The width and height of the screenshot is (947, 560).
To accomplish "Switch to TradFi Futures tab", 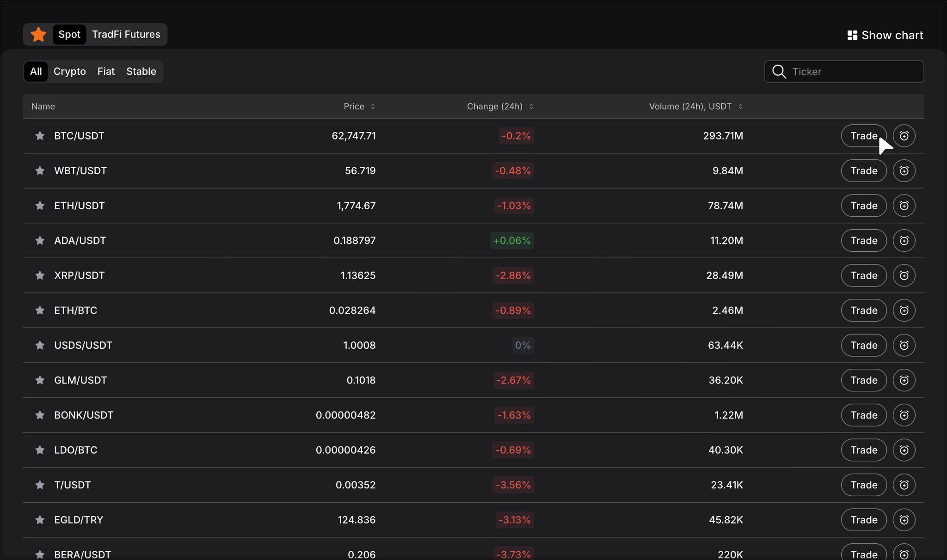I will coord(126,35).
